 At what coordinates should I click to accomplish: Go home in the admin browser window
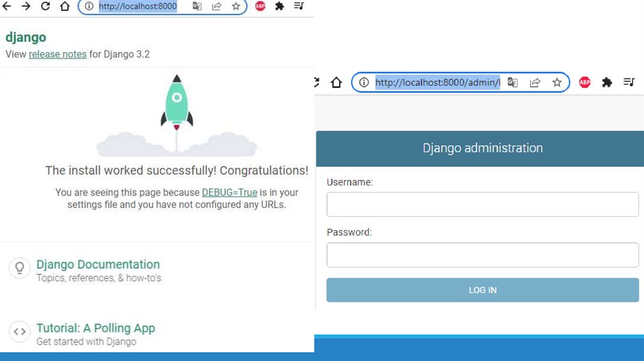(336, 82)
